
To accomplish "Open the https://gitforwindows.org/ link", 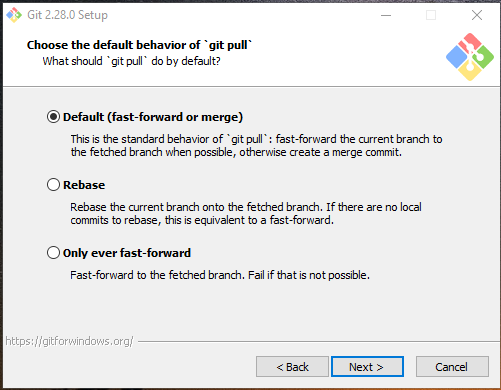I will [69, 341].
